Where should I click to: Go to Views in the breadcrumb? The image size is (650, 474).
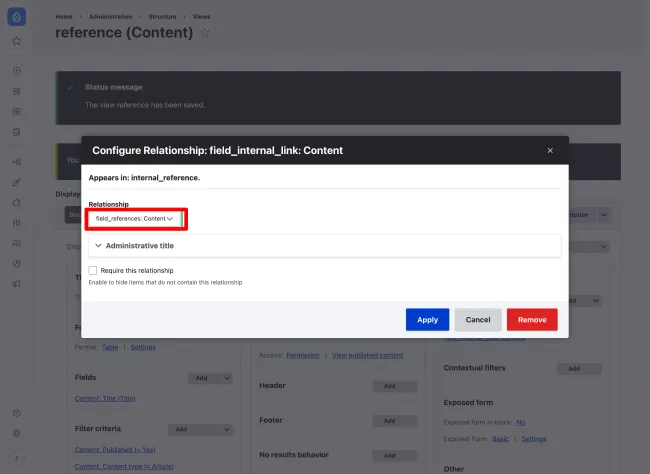(x=229, y=16)
